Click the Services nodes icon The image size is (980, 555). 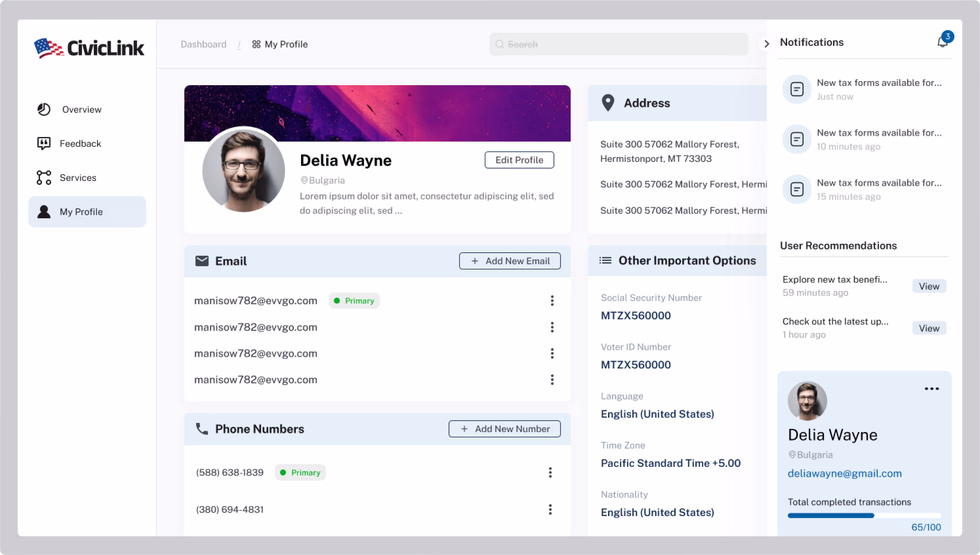[44, 177]
